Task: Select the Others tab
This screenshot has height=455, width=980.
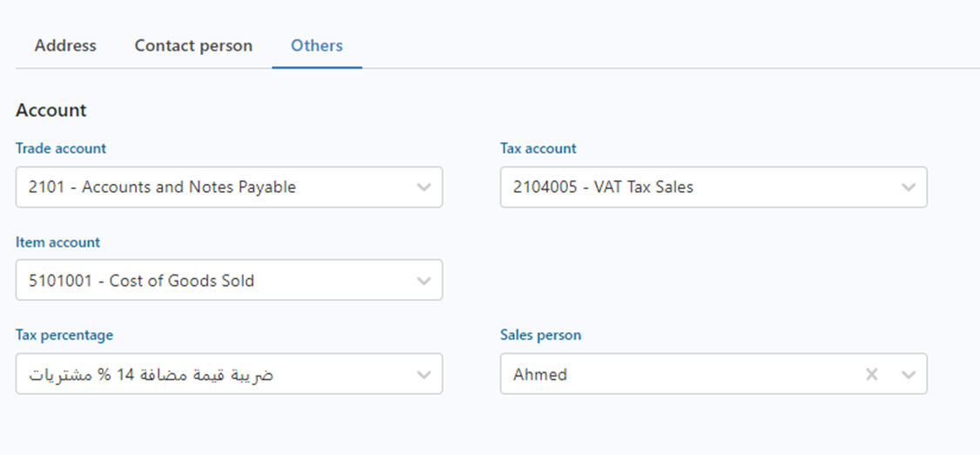Action: tap(317, 45)
